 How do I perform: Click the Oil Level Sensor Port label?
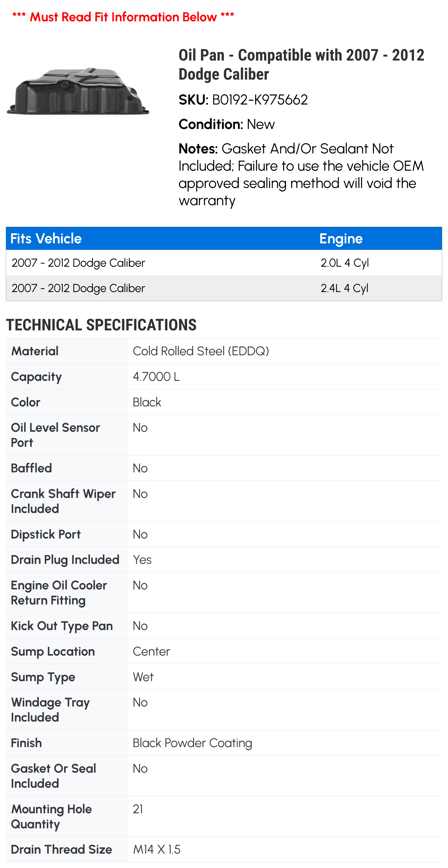[x=56, y=435]
